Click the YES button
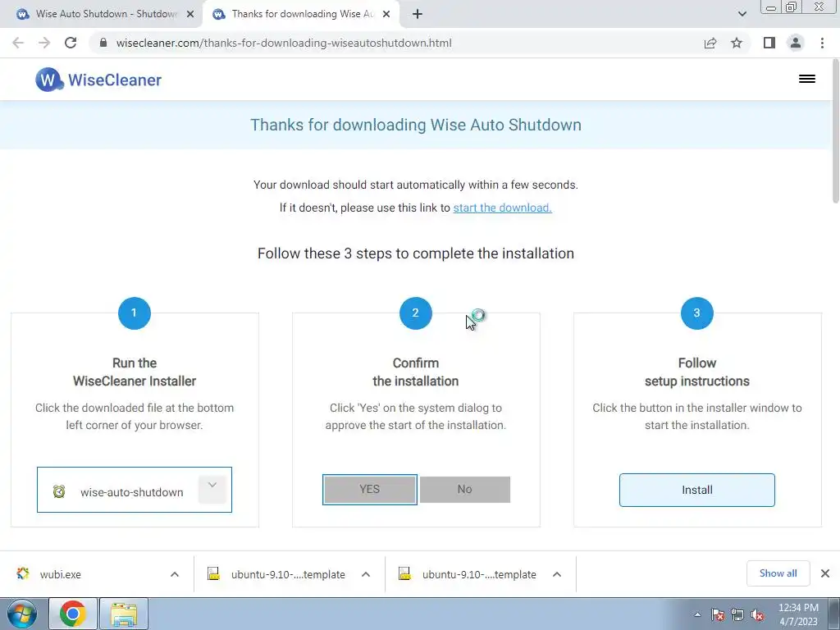The height and width of the screenshot is (630, 840). pyautogui.click(x=370, y=489)
